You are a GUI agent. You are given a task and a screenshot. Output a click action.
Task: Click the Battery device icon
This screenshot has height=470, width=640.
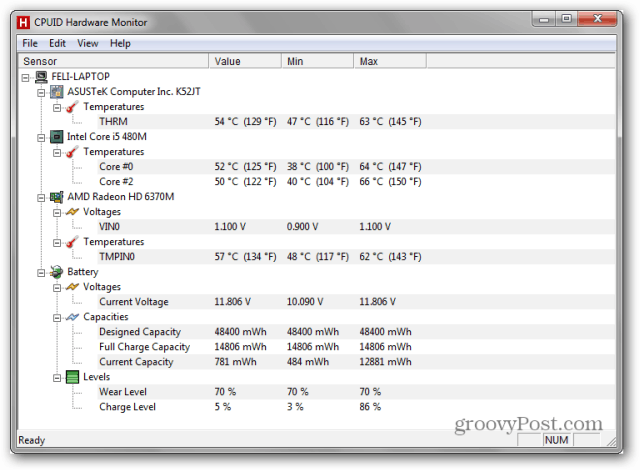tap(57, 272)
